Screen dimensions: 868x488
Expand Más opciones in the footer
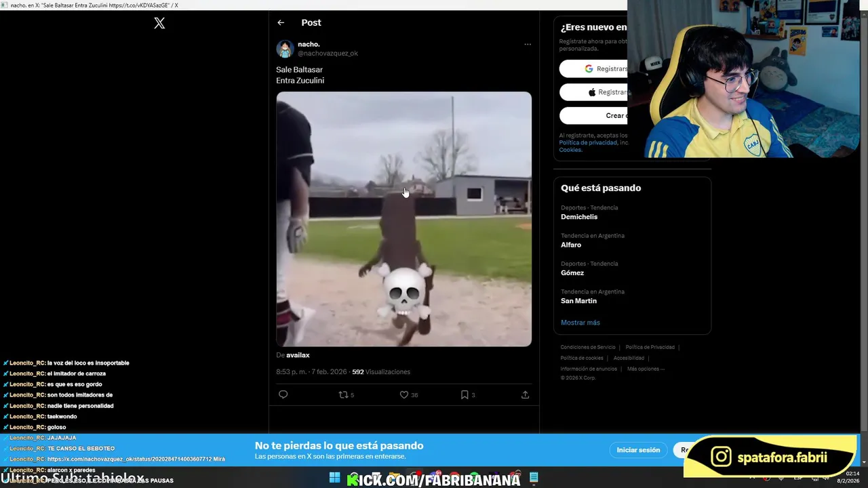pos(646,369)
